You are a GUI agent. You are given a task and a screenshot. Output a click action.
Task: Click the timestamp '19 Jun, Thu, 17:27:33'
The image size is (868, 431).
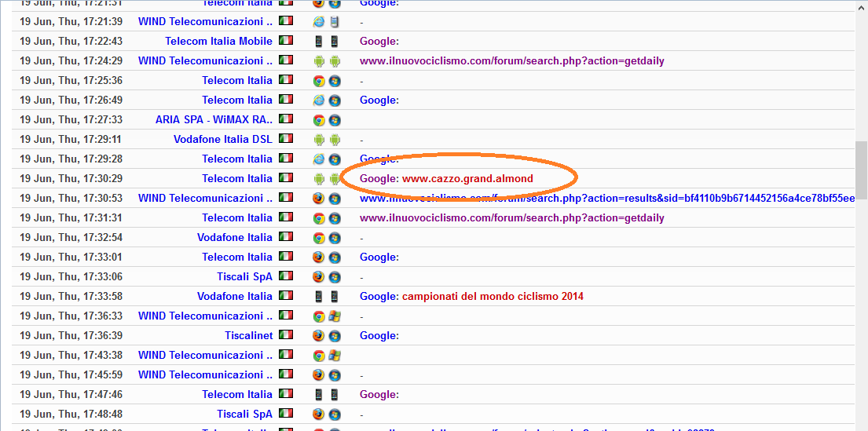[x=71, y=119]
